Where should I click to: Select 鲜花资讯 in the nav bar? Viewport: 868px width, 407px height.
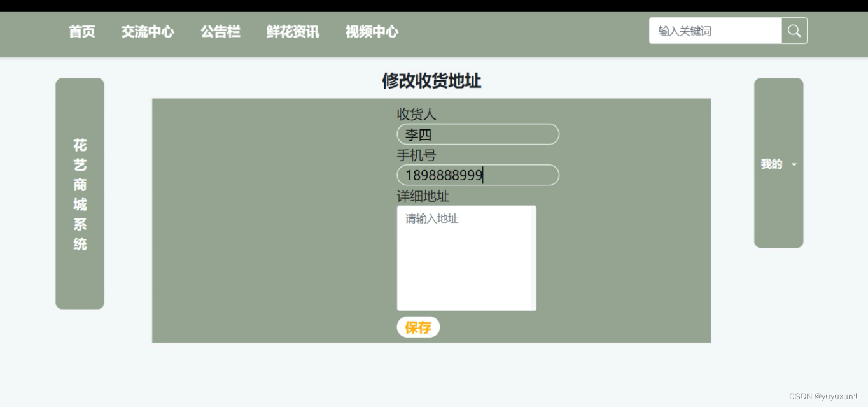pos(293,31)
